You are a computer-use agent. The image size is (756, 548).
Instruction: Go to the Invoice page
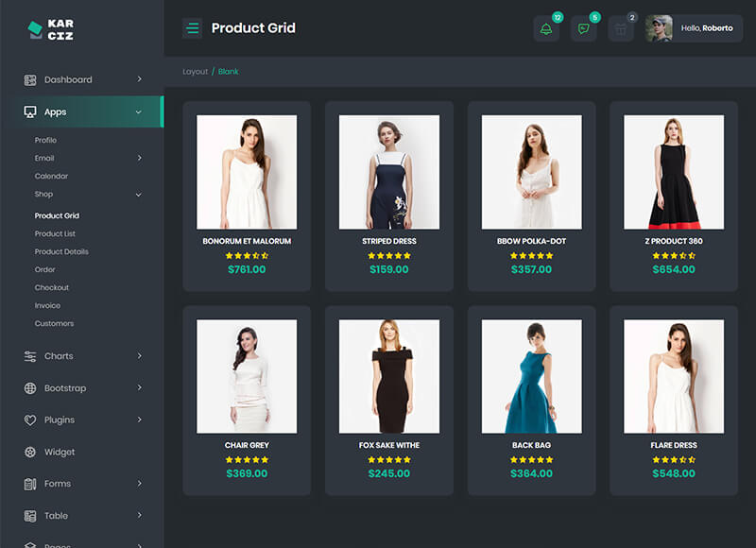(47, 305)
